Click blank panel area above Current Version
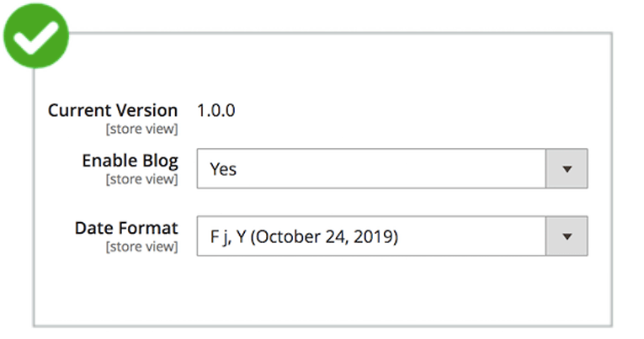 click(320, 67)
